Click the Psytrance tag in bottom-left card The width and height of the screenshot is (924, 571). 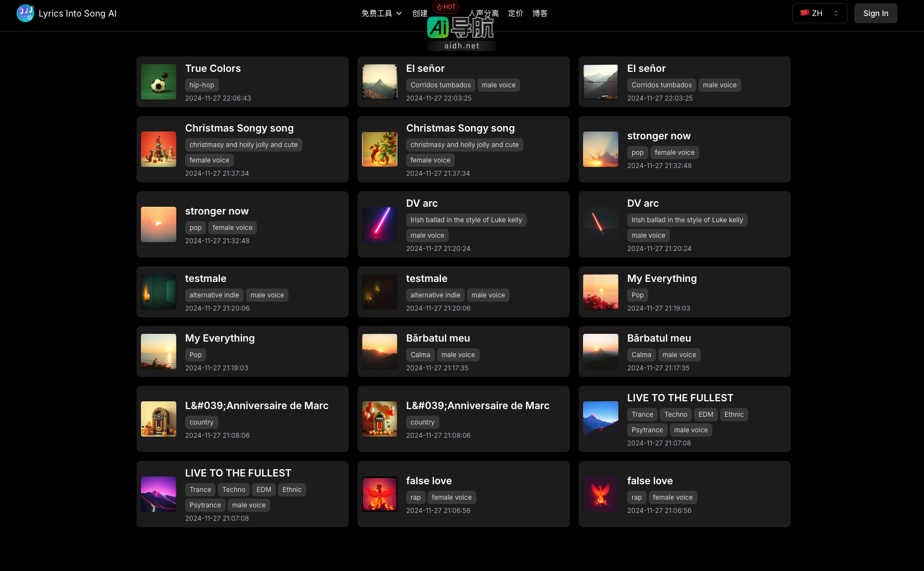[205, 505]
